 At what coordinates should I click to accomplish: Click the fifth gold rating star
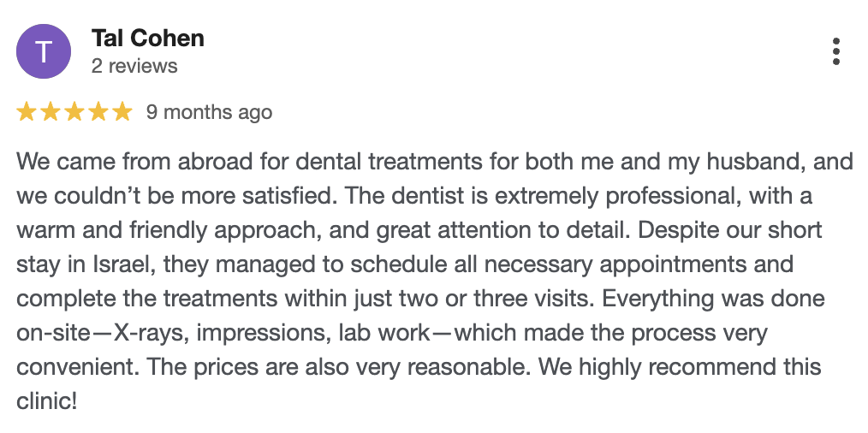[x=122, y=112]
